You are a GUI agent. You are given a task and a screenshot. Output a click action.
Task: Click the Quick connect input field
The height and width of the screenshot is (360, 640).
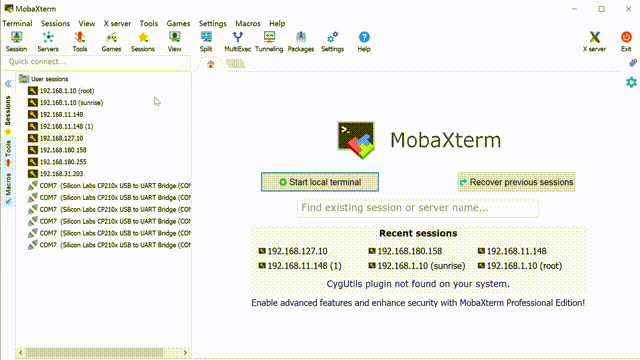[96, 62]
